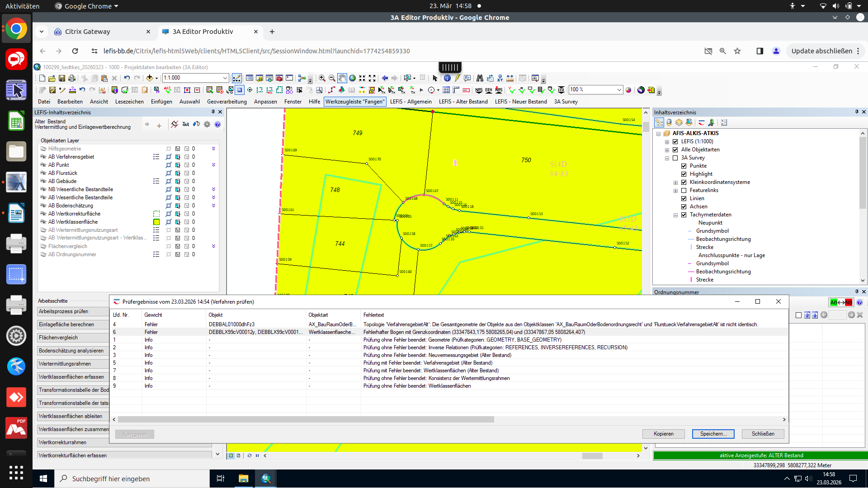The width and height of the screenshot is (868, 488).
Task: Click the AB↔NB switch icon
Action: pos(840,302)
